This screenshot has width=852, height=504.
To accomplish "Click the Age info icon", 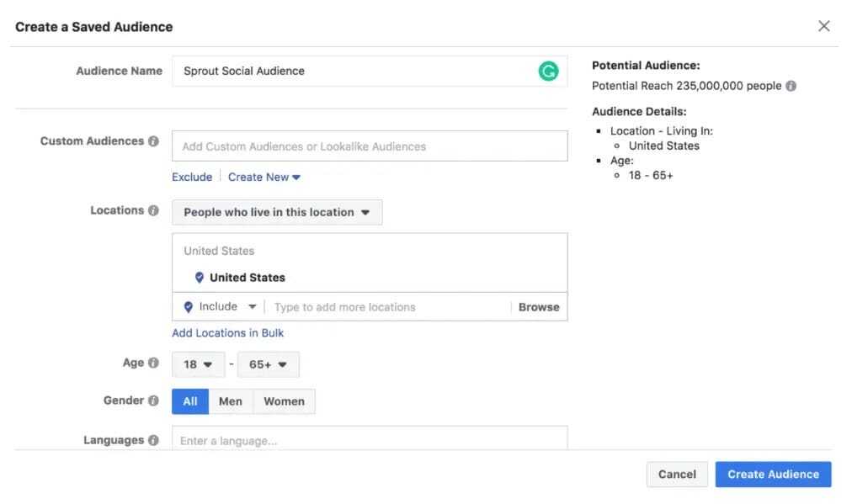I will point(153,363).
